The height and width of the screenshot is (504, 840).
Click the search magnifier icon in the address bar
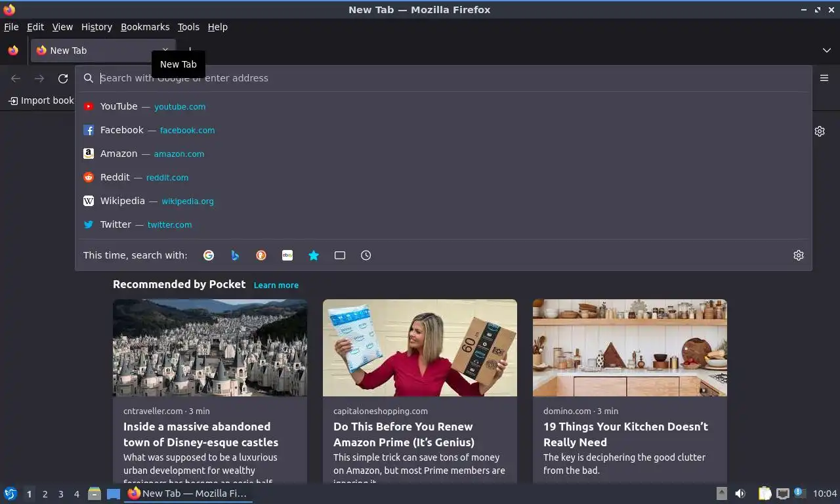pos(89,78)
